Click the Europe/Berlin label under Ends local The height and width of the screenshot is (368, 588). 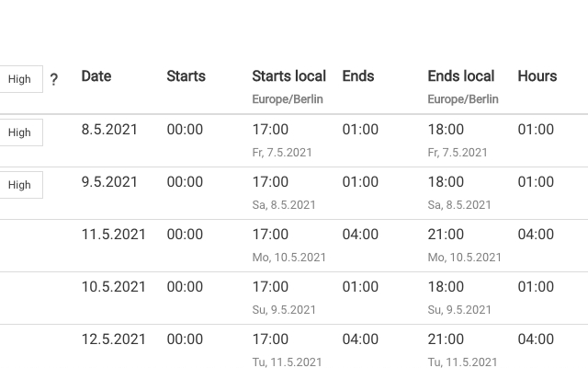(x=463, y=99)
